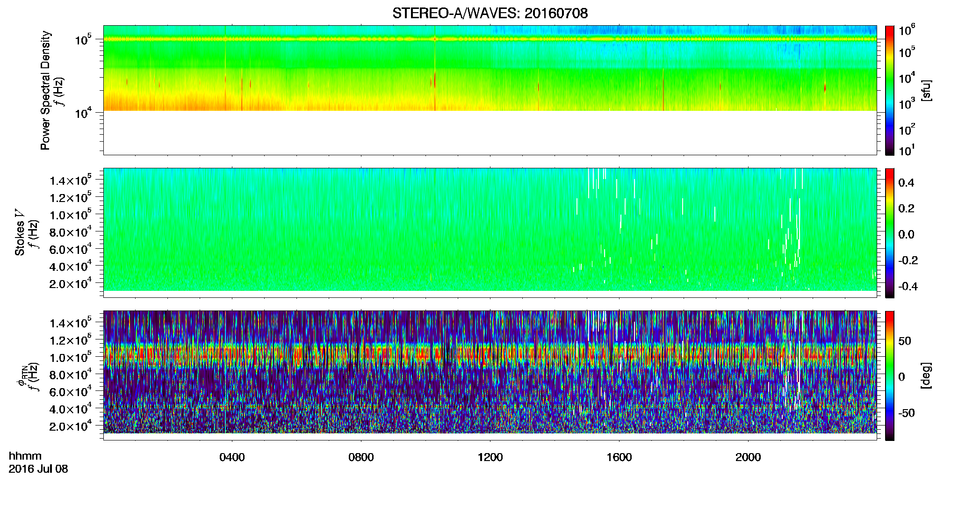
Task: Click the φRTN direction spectrogram panel
Action: click(x=490, y=375)
